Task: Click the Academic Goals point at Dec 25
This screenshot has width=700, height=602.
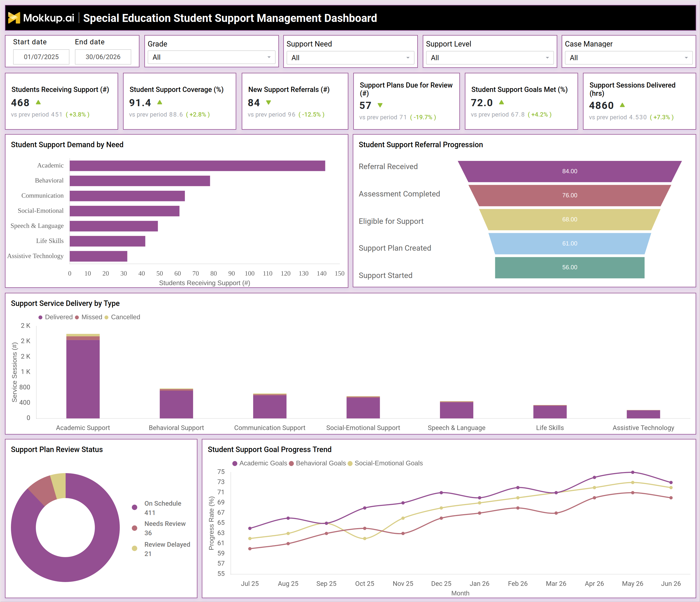Action: coord(441,493)
